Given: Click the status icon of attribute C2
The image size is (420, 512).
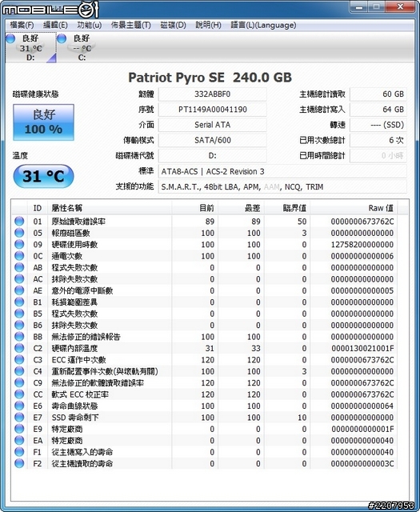Looking at the screenshot, I should (19, 348).
